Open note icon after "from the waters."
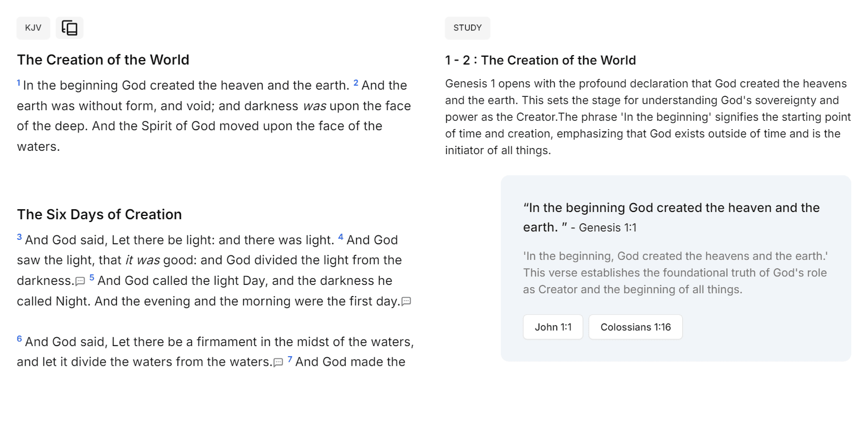Image resolution: width=868 pixels, height=434 pixels. pos(278,362)
